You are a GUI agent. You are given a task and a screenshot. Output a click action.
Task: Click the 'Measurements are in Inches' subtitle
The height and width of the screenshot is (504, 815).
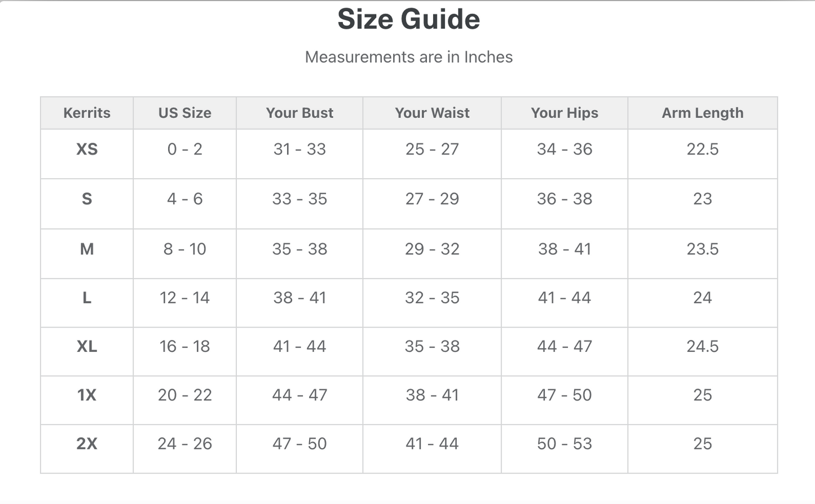point(408,57)
